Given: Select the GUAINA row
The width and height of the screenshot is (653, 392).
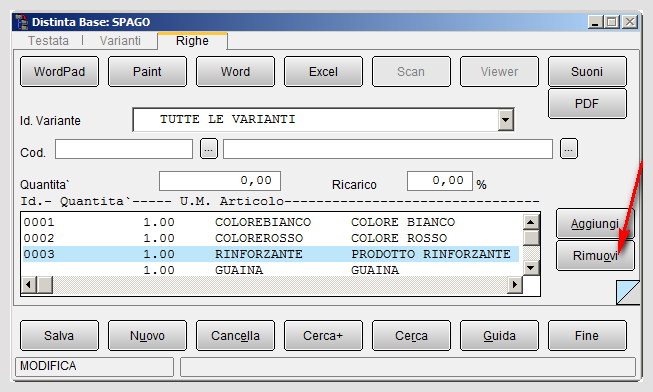Looking at the screenshot, I should click(271, 270).
